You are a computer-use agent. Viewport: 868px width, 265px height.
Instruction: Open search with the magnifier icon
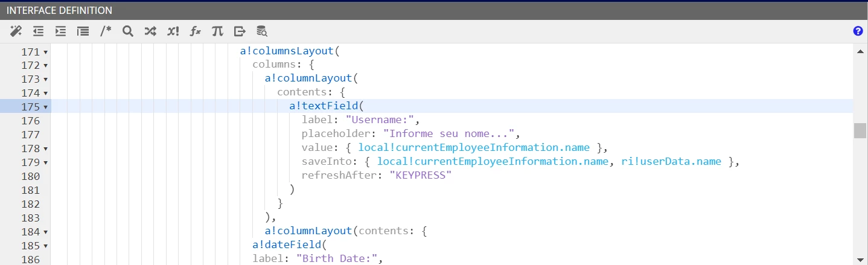pos(127,31)
